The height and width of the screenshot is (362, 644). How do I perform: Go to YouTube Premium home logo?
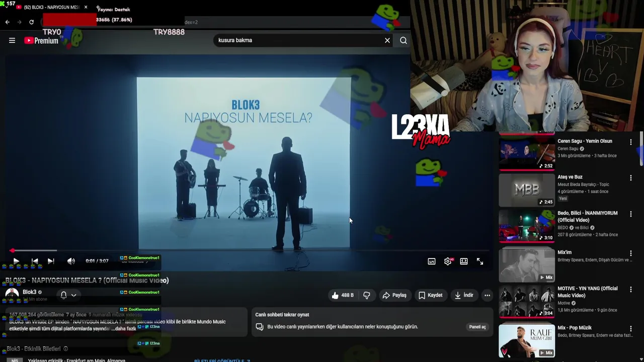click(x=41, y=41)
